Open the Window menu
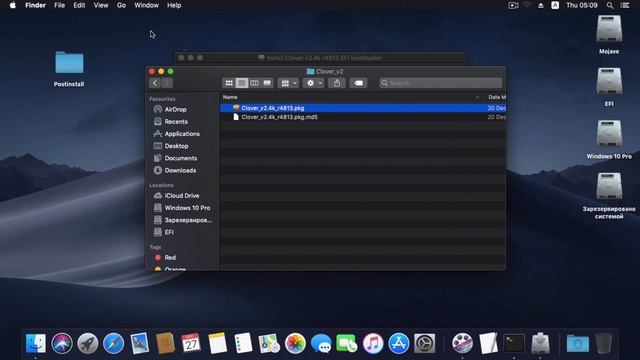 click(x=147, y=5)
